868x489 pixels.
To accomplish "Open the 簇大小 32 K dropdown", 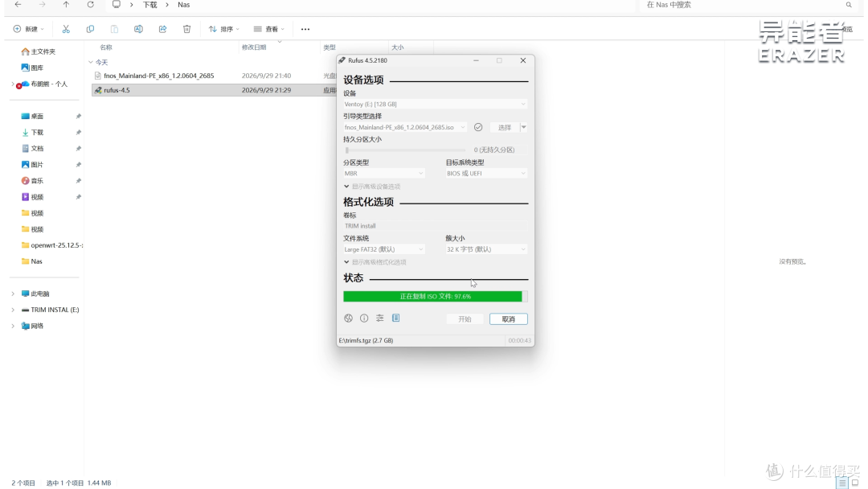I will coord(486,249).
